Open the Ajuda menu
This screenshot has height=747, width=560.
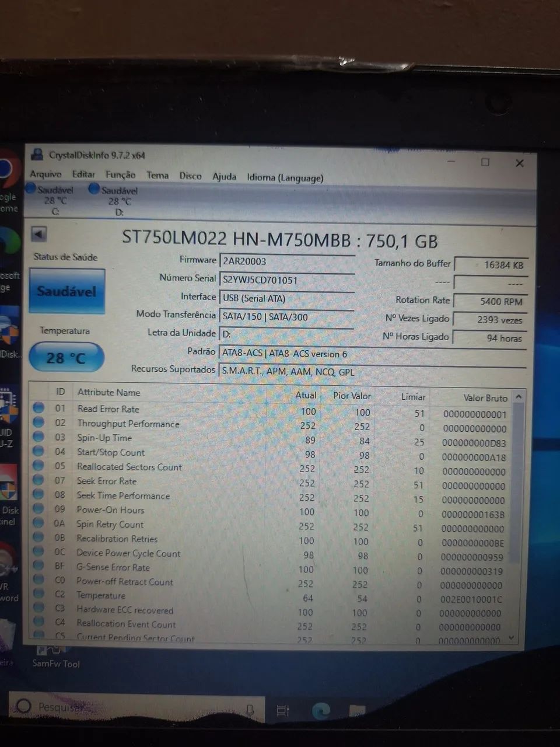pyautogui.click(x=224, y=176)
